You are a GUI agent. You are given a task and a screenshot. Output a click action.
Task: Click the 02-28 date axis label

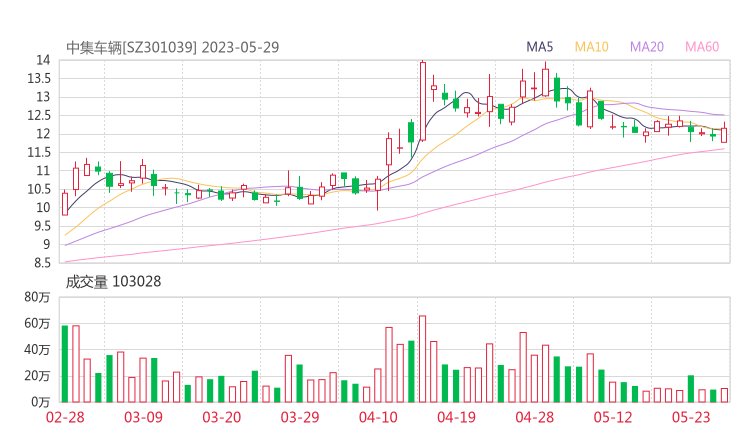[x=65, y=417]
